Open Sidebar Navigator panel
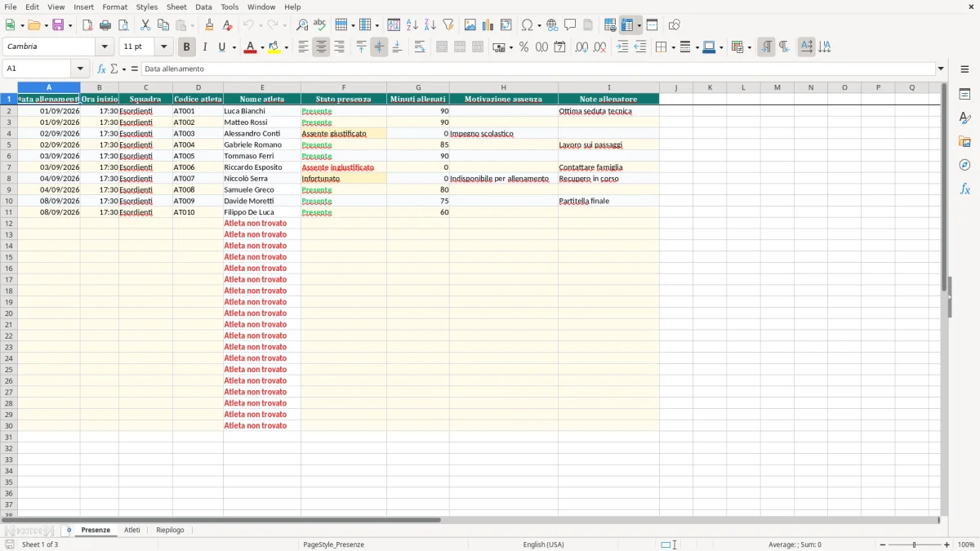 point(964,166)
